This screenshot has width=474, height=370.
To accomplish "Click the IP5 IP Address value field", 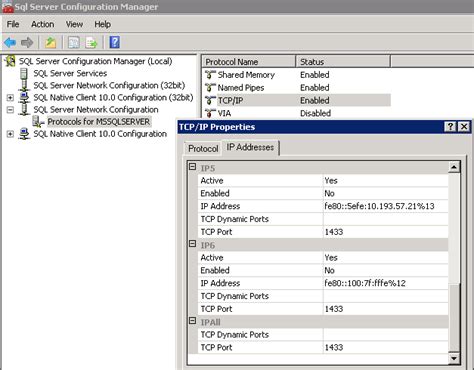I will pyautogui.click(x=385, y=206).
